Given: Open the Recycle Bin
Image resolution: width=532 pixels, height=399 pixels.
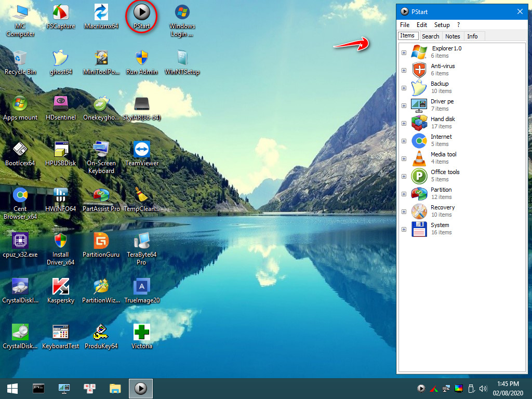Looking at the screenshot, I should coord(20,62).
